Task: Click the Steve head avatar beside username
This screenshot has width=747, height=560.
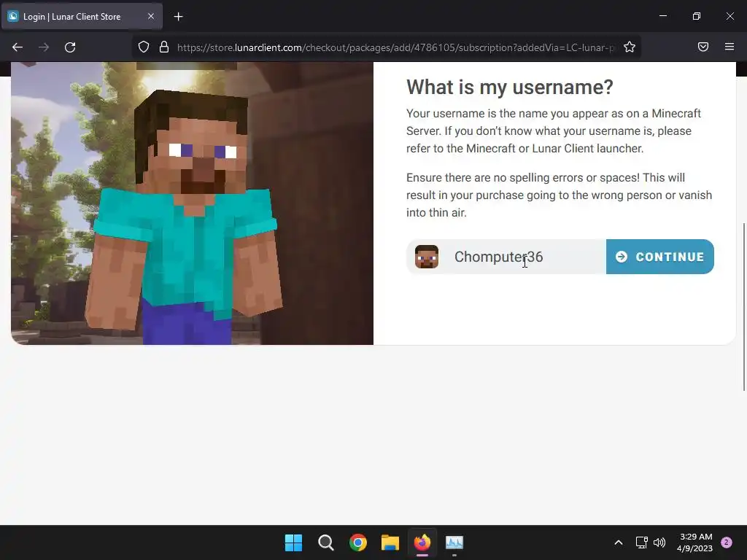Action: click(x=426, y=257)
